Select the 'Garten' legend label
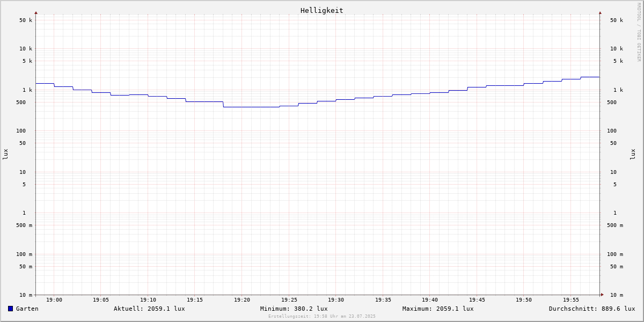The image size is (644, 322). (x=27, y=309)
